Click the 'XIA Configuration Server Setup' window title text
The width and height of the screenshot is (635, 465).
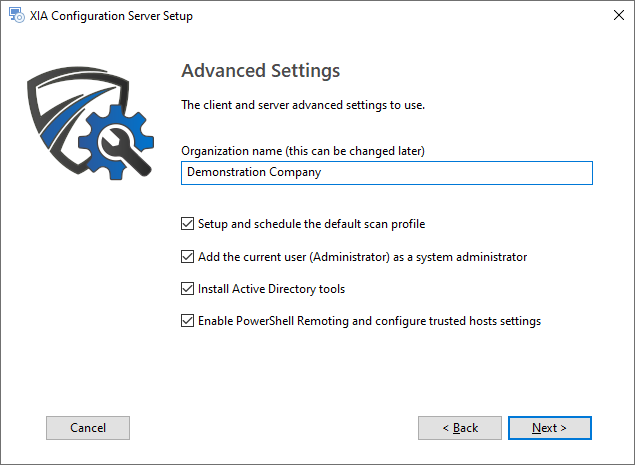click(x=111, y=16)
